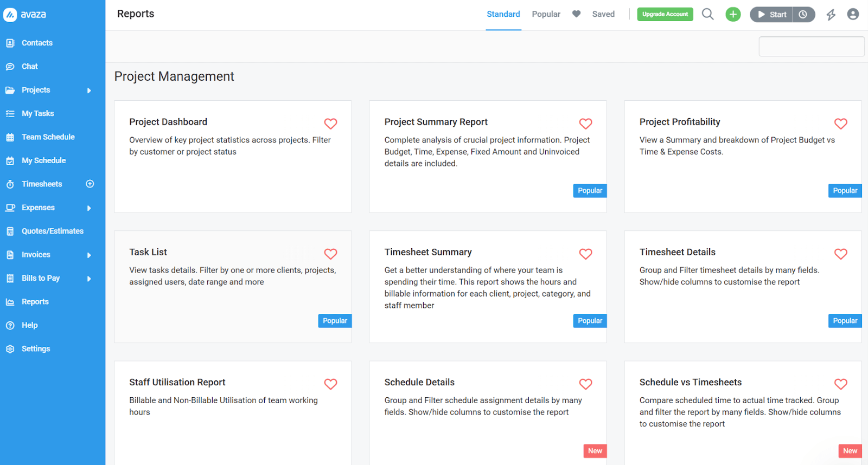Open the favorites heart tab icon
The height and width of the screenshot is (465, 868).
(576, 14)
